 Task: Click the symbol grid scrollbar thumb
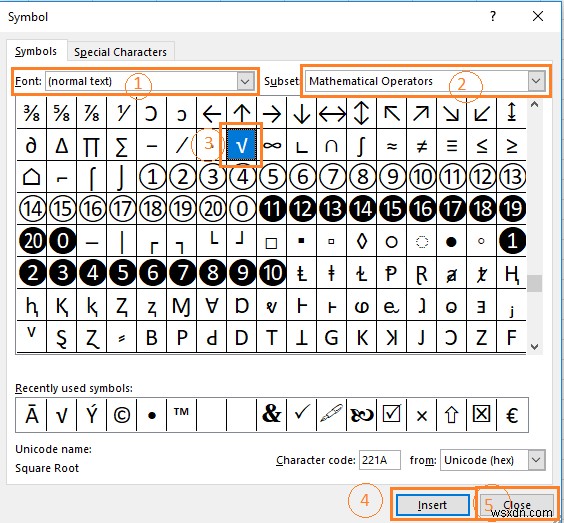coord(535,283)
